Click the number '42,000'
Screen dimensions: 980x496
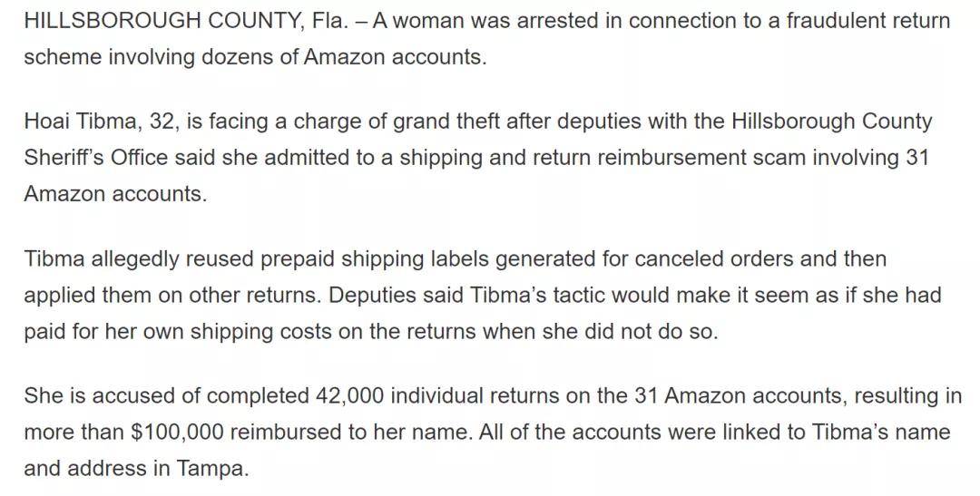[348, 395]
